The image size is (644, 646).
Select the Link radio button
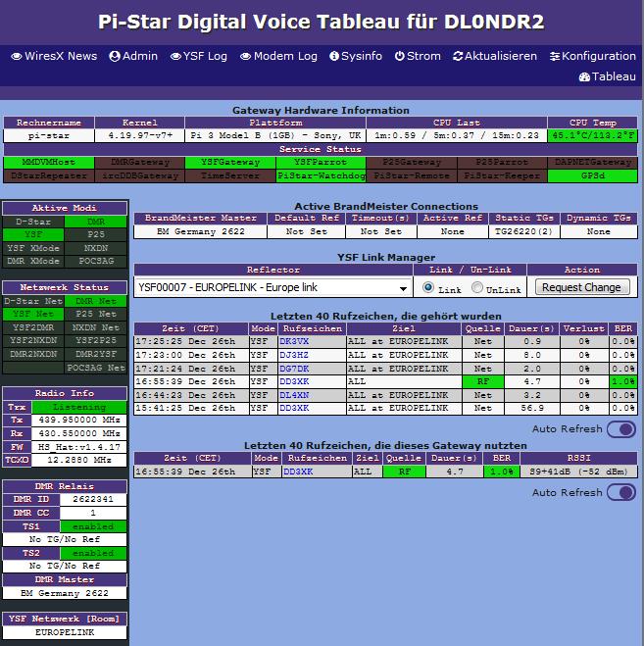[x=428, y=287]
